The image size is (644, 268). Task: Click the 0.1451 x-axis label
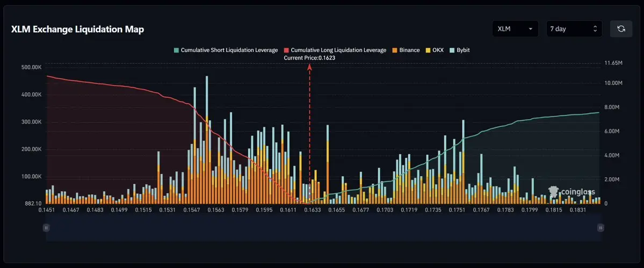[x=46, y=209]
